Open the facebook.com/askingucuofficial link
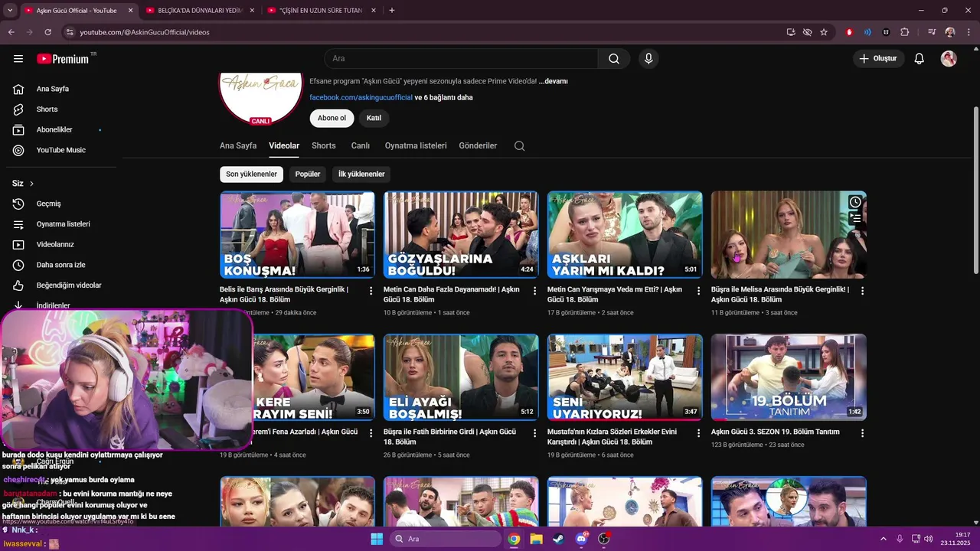The image size is (980, 551). (x=361, y=98)
